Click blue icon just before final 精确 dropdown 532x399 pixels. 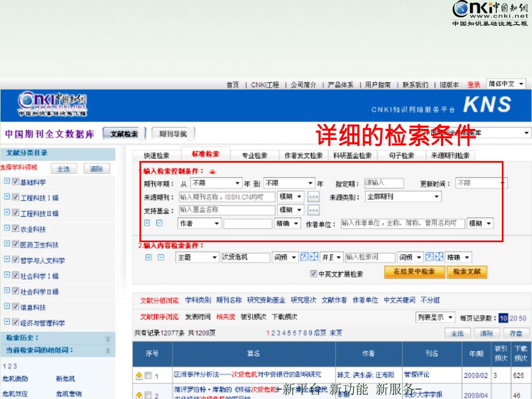(440, 257)
